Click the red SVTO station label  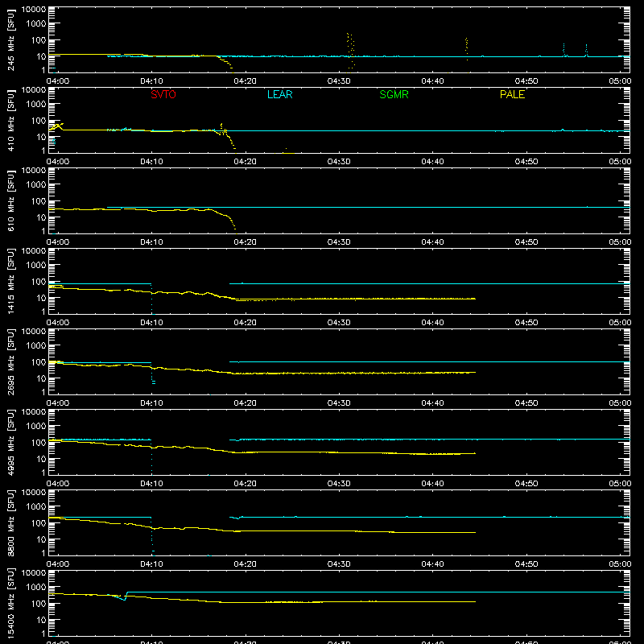coord(163,94)
